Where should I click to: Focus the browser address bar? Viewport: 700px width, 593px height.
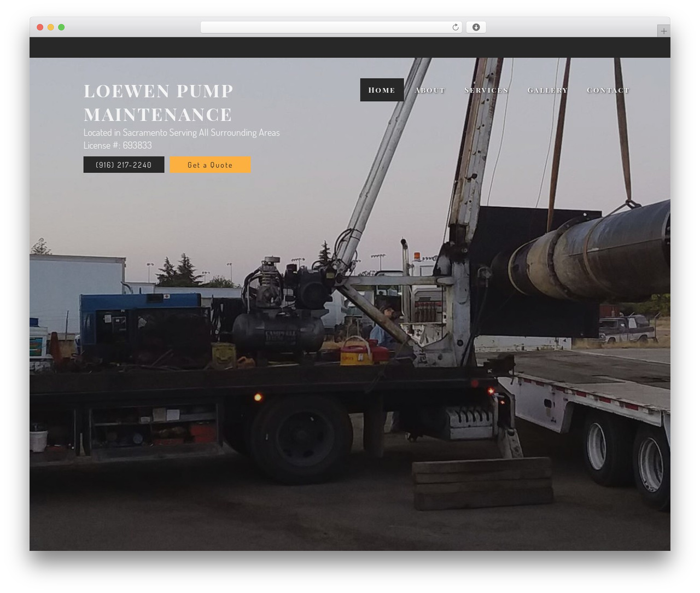click(x=331, y=27)
